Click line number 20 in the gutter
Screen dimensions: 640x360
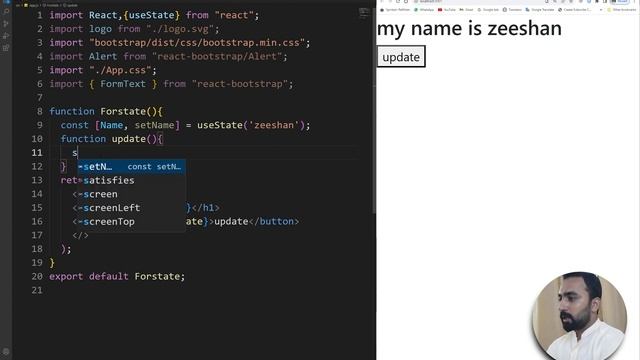click(37, 276)
